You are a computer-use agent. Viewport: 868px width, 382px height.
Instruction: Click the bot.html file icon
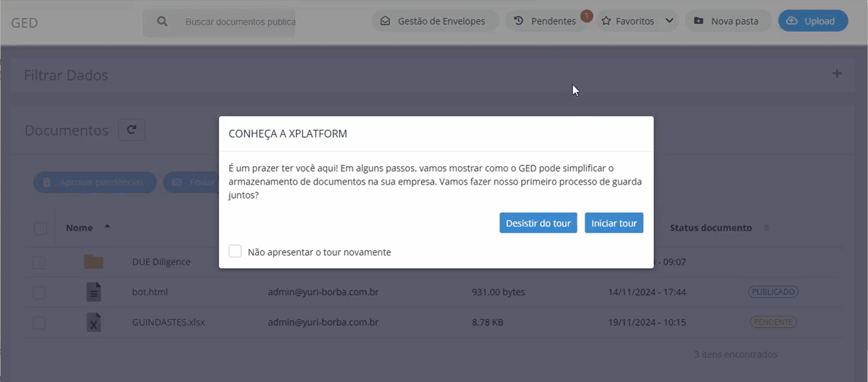coord(94,292)
